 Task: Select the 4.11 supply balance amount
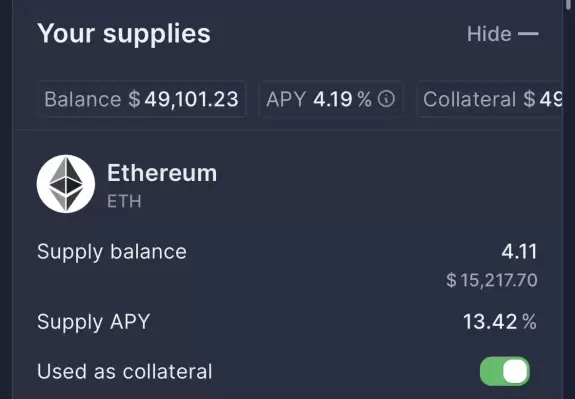pyautogui.click(x=519, y=252)
